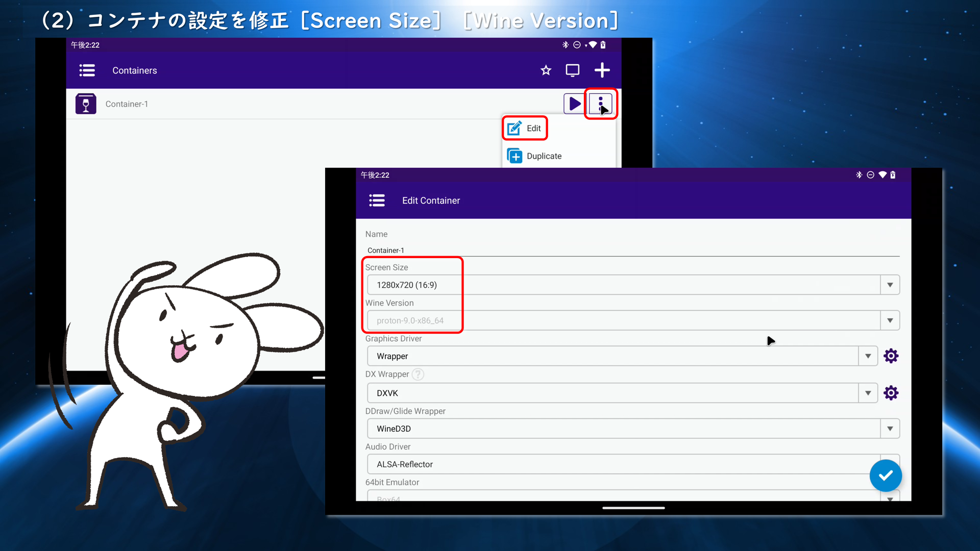Click the Edit Container title text

431,201
